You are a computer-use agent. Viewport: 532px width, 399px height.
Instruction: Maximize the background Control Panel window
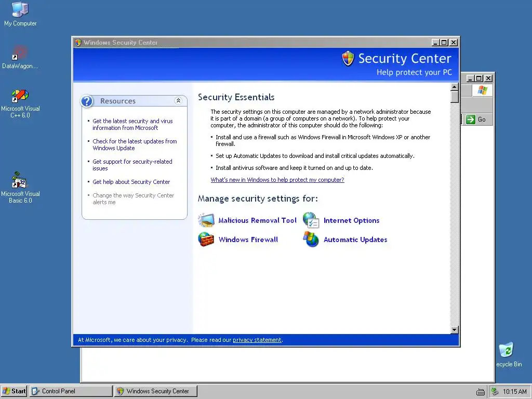click(478, 78)
